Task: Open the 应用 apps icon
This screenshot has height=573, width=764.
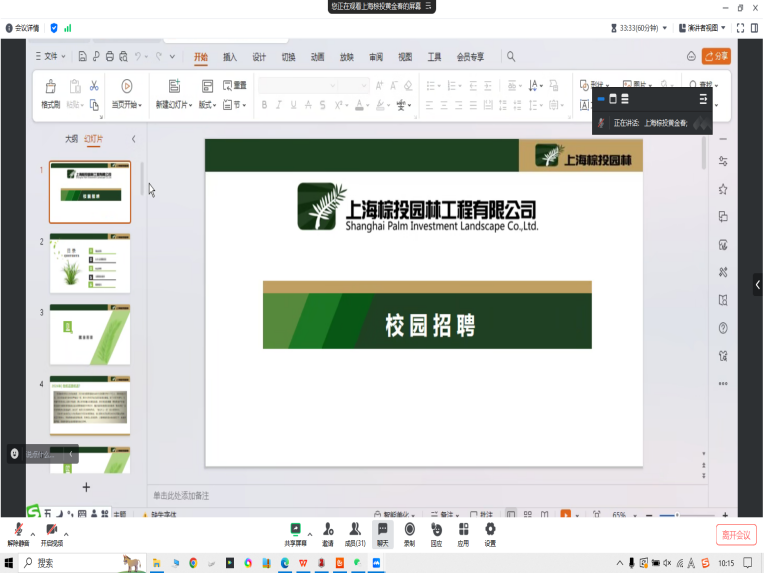Action: click(x=463, y=532)
